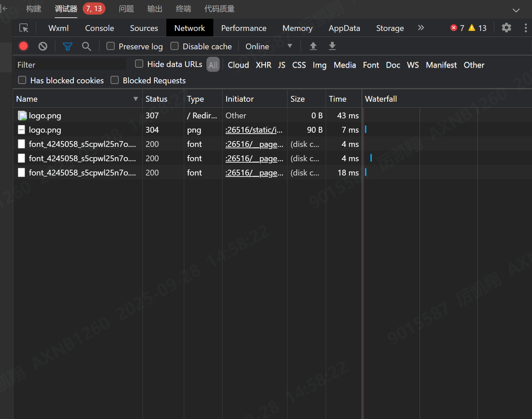Image resolution: width=532 pixels, height=419 pixels.
Task: Filter requests by Cloud
Action: (x=238, y=65)
